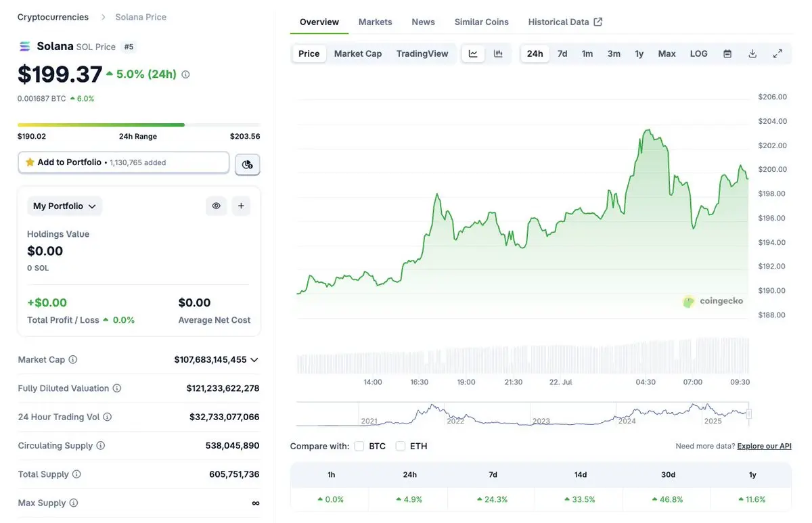Switch chart to Market Cap view
The height and width of the screenshot is (523, 812).
point(358,53)
